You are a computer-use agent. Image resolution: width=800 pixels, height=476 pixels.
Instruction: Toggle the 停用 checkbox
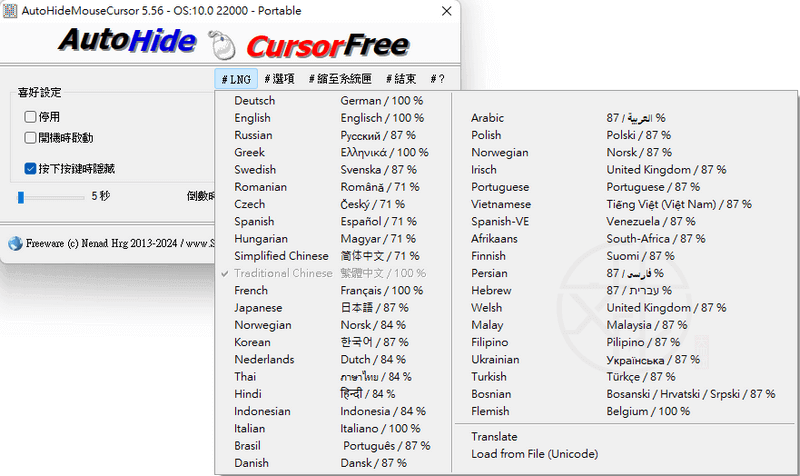pos(30,117)
